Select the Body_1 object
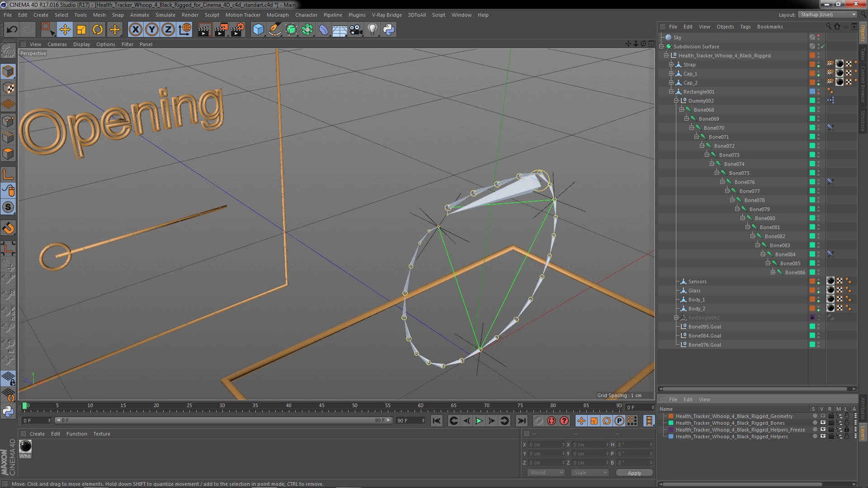Image resolution: width=868 pixels, height=488 pixels. (x=696, y=300)
